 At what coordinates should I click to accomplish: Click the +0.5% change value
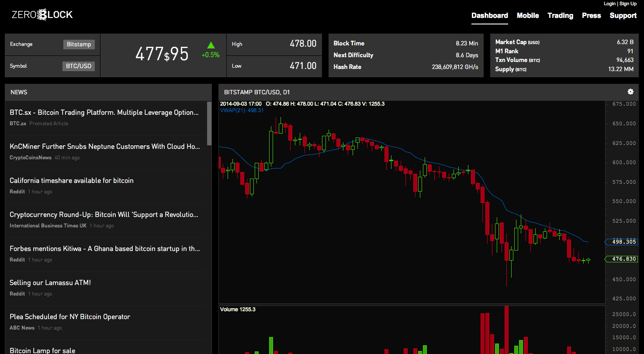point(211,55)
